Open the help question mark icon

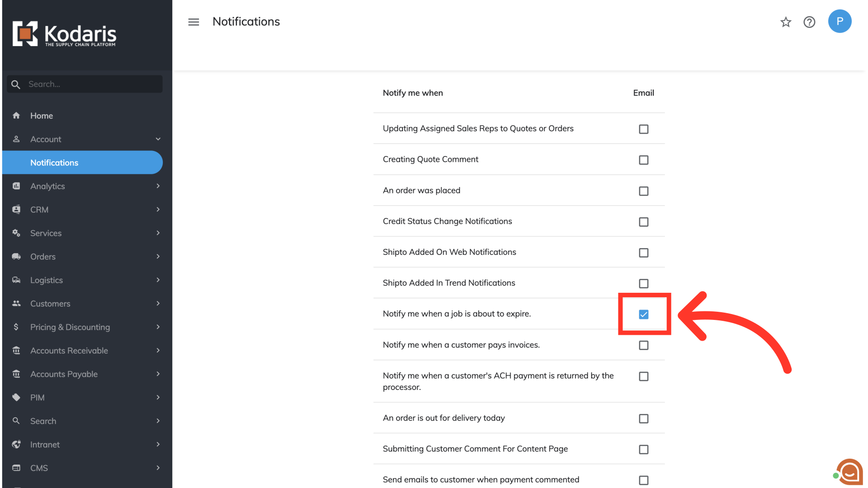[809, 22]
